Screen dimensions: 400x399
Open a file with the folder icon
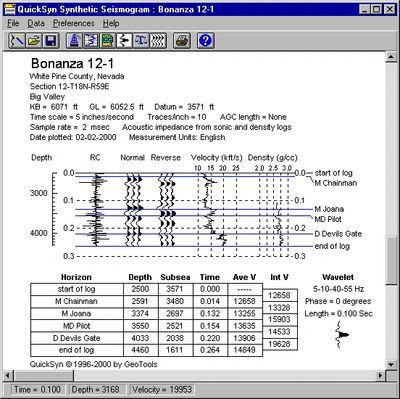[x=34, y=41]
